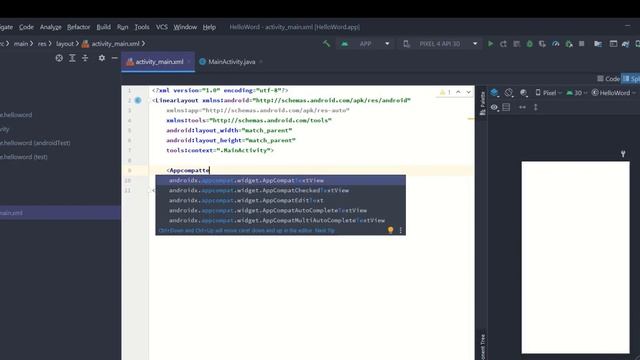
Task: Open the Refactor menu
Action: [x=78, y=27]
